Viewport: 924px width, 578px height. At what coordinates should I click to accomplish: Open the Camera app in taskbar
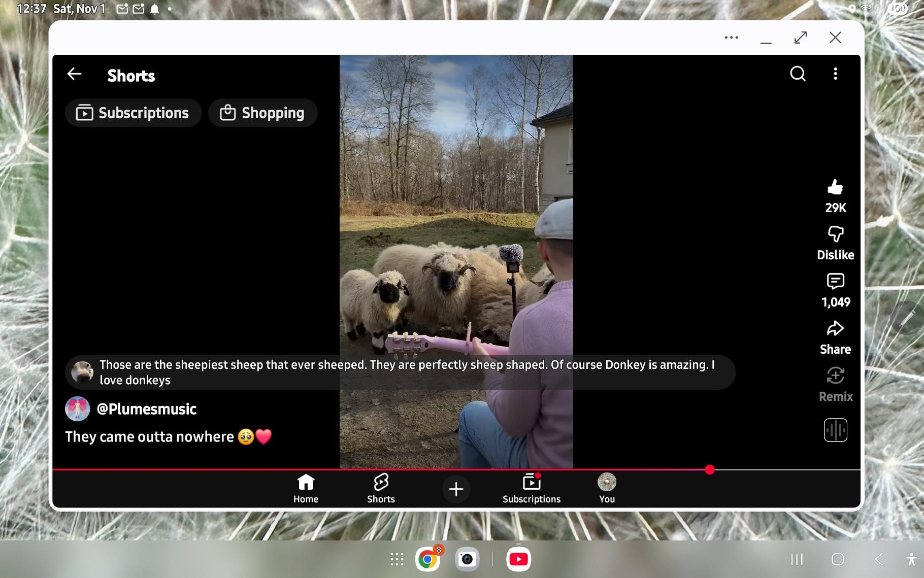467,559
